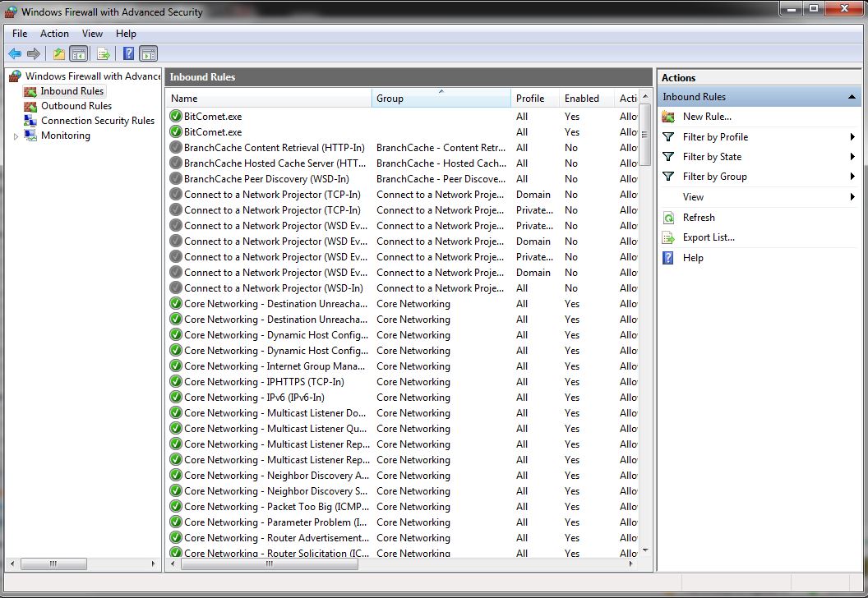The image size is (868, 598).
Task: Select Outbound Rules in the tree
Action: 76,106
